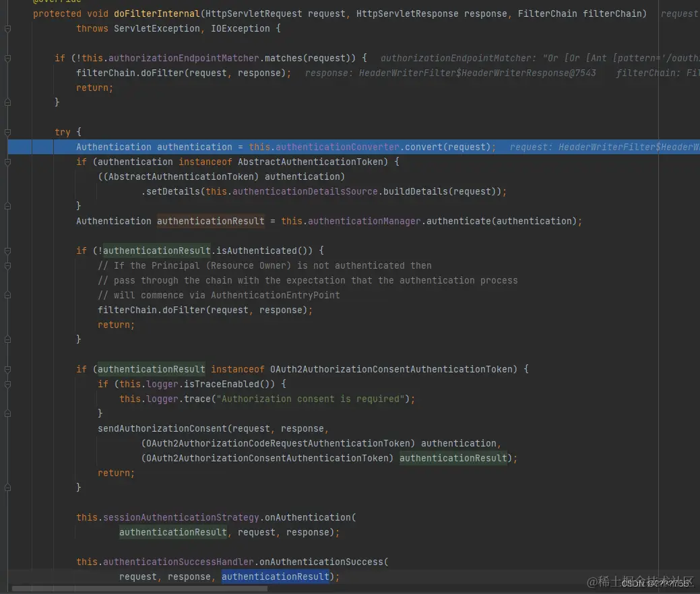Place cursor on doFilterInternal method name
This screenshot has width=700, height=594.
point(157,14)
